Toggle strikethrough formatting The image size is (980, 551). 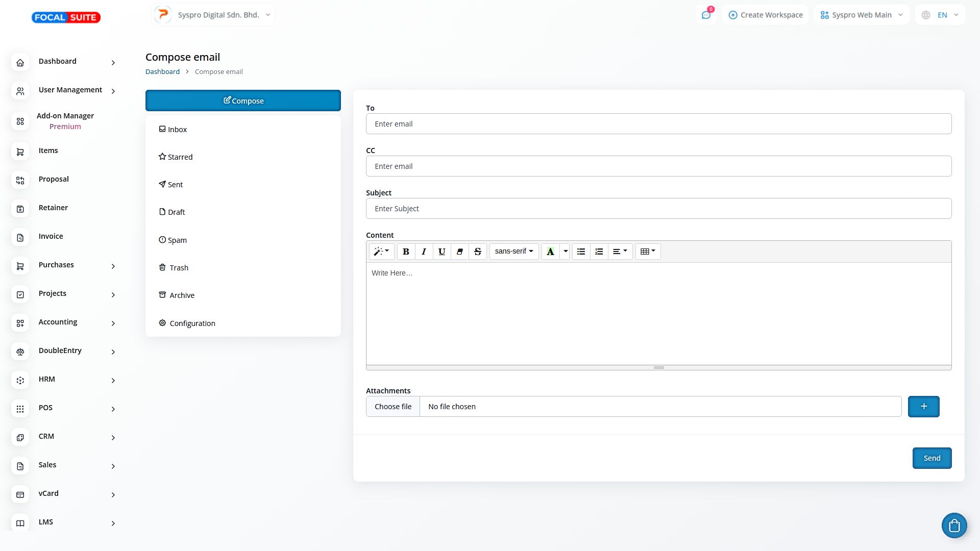tap(478, 252)
